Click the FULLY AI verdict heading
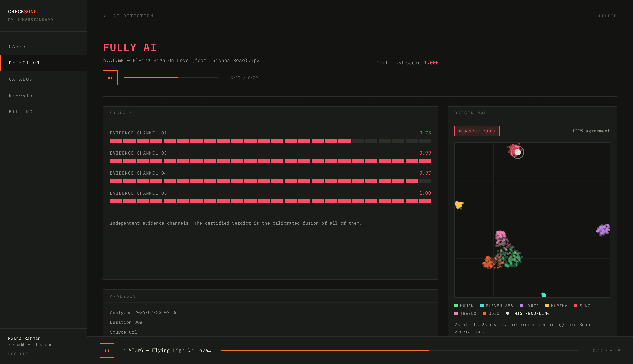The height and width of the screenshot is (364, 633). tap(130, 48)
